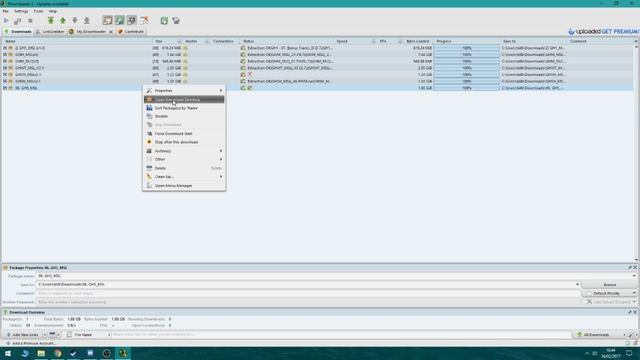The image size is (640, 360).
Task: Toggle silent mode in the toolbar
Action: (144, 20)
